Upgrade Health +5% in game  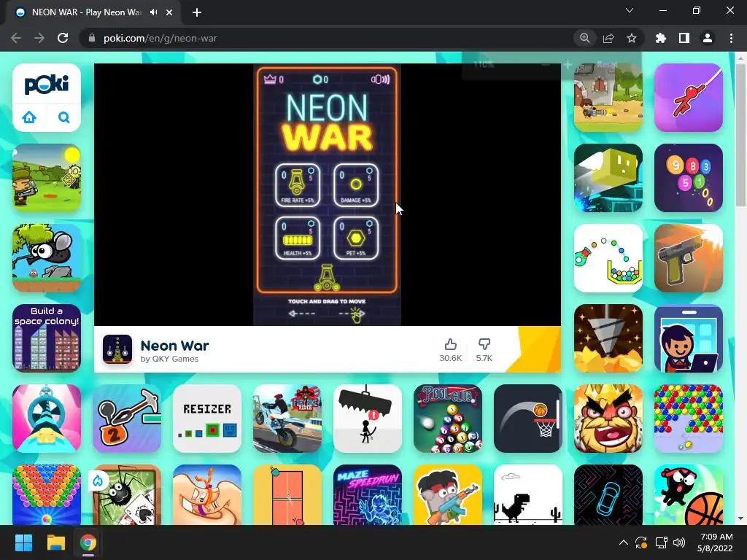point(298,238)
